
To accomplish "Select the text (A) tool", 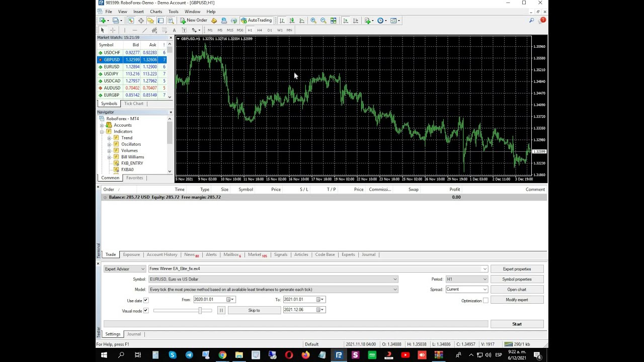I will pyautogui.click(x=174, y=30).
